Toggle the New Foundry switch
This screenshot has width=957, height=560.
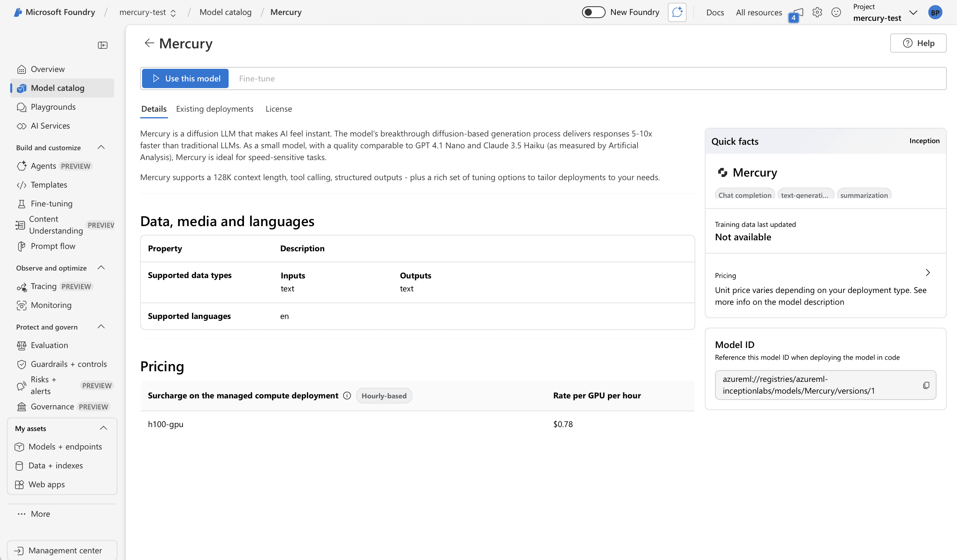(593, 12)
